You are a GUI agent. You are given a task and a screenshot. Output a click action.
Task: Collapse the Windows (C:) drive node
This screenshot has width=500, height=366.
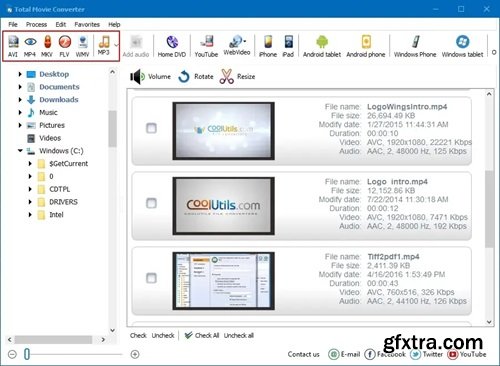pos(20,151)
